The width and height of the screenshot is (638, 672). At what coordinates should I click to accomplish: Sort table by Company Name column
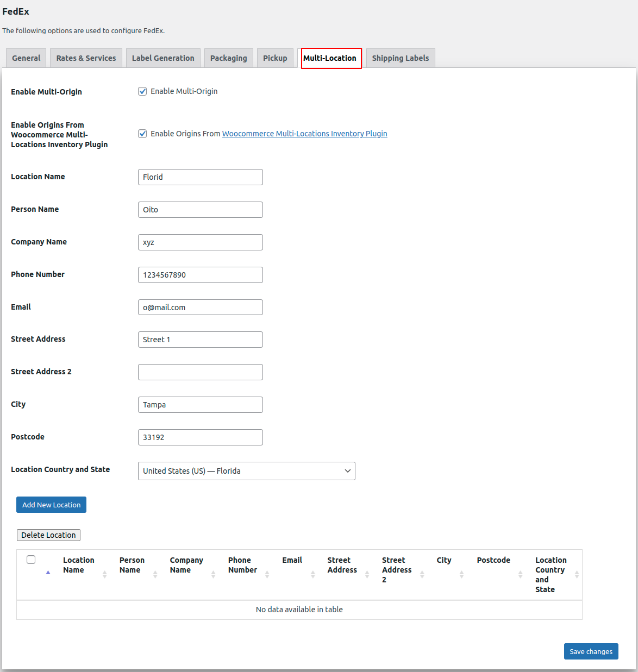186,565
